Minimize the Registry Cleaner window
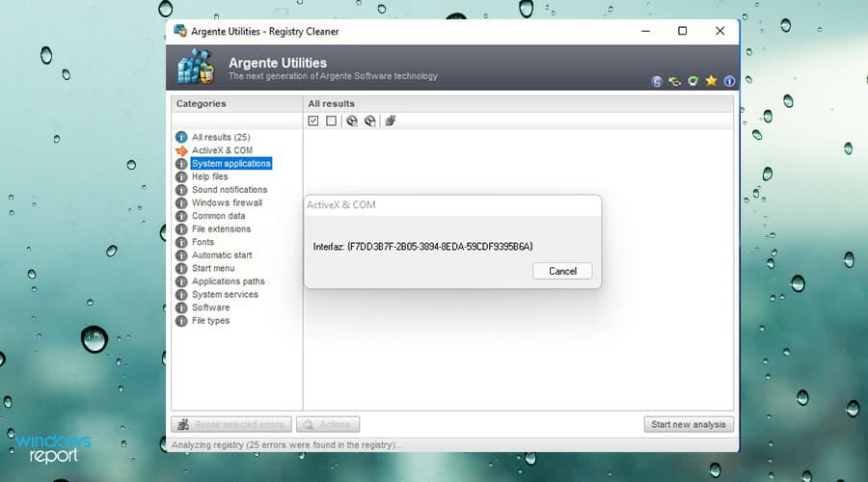 [x=645, y=31]
